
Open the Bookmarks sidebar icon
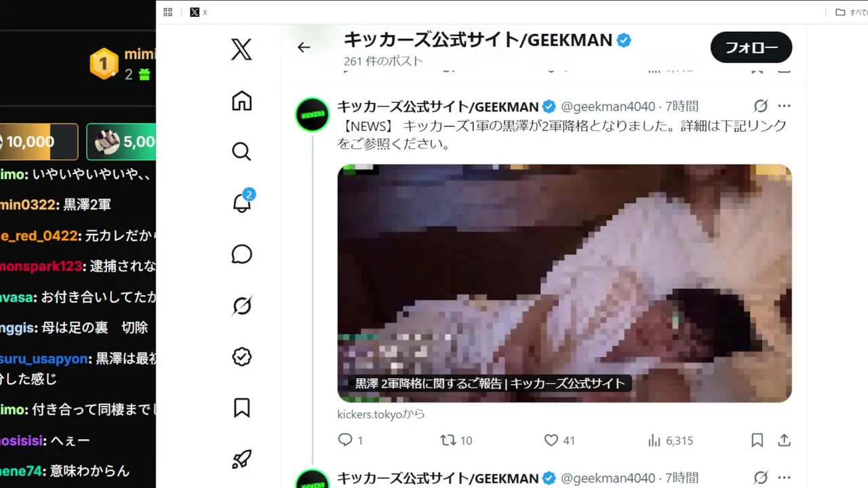[241, 407]
